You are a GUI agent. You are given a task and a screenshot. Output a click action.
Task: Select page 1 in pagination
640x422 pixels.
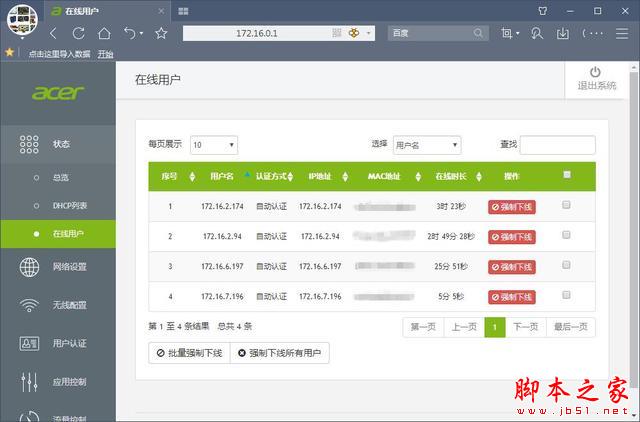pos(495,327)
